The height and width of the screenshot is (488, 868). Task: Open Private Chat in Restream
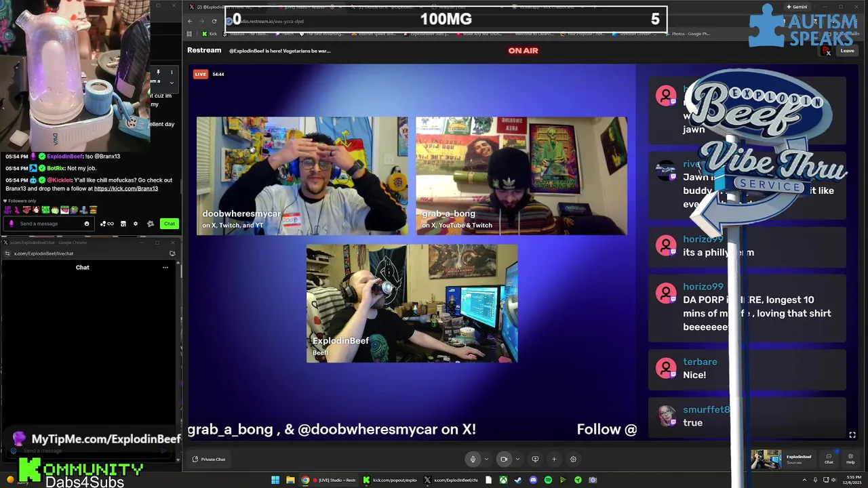pos(209,459)
